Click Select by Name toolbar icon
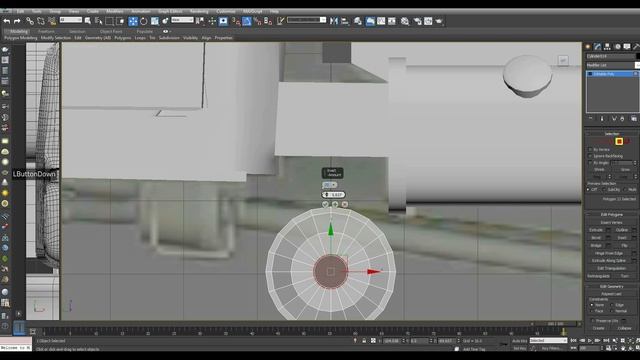The height and width of the screenshot is (360, 640). click(98, 21)
